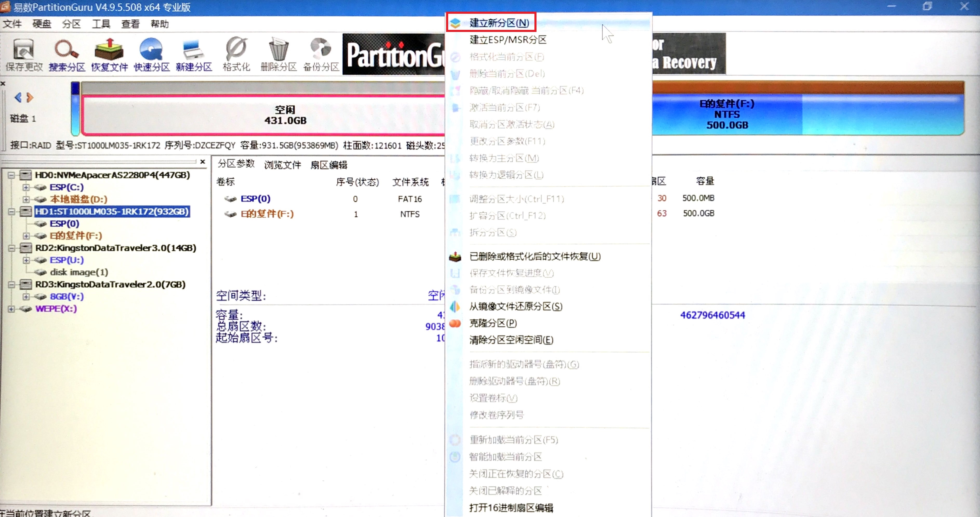Expand the 本地磁盘(D:) tree node
The height and width of the screenshot is (517, 980).
point(26,199)
